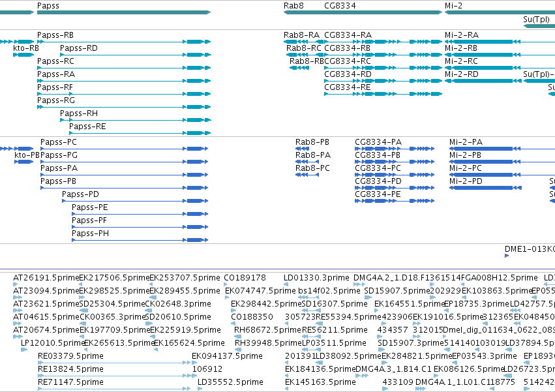Image resolution: width=555 pixels, height=392 pixels.
Task: Open the Papss-PB protein label
Action: 58,182
